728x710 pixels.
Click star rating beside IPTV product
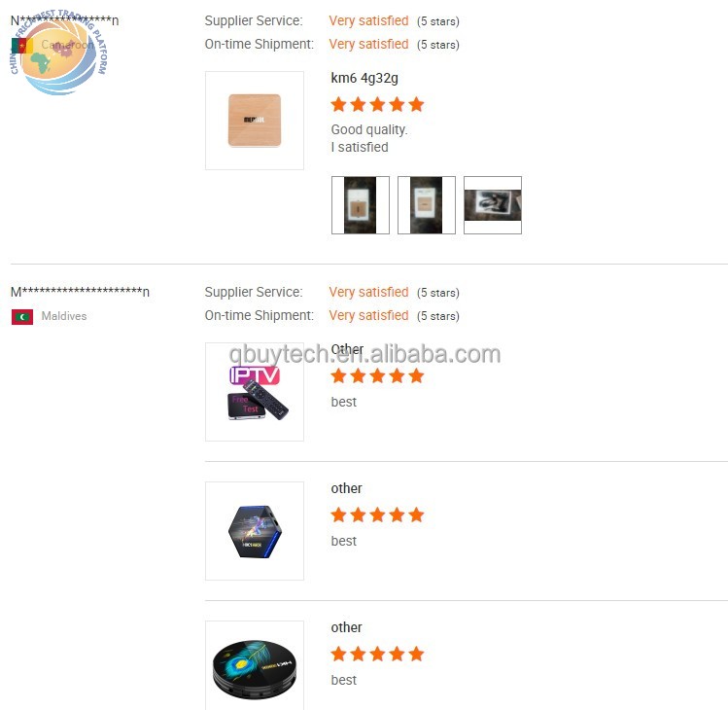377,375
